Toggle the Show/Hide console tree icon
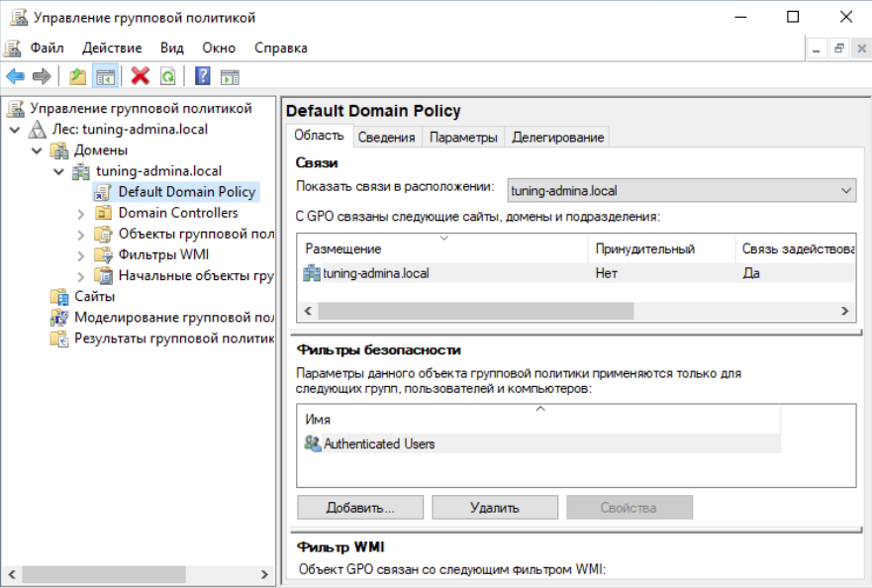Image resolution: width=872 pixels, height=588 pixels. point(105,76)
